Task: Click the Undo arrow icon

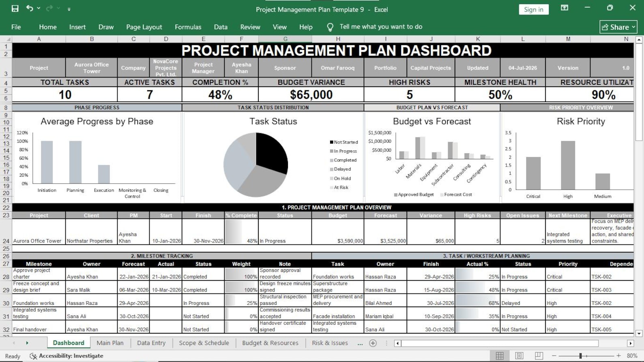Action: (x=30, y=8)
